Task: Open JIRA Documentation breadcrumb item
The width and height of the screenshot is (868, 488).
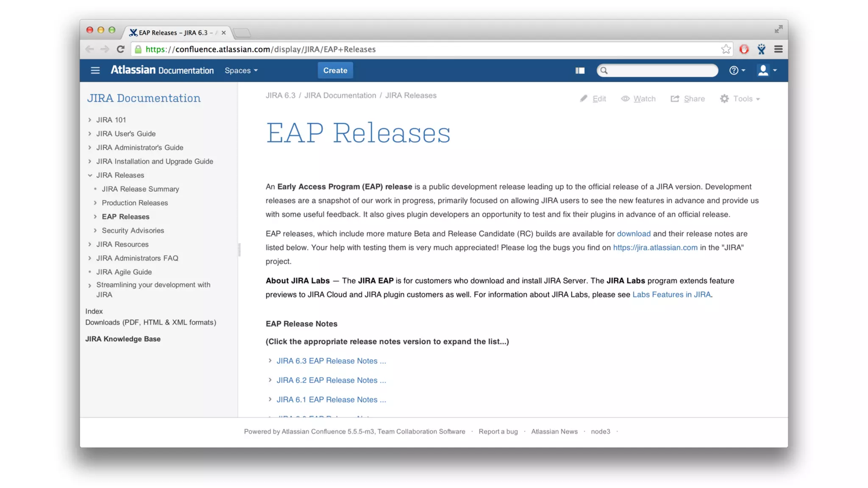Action: pos(340,95)
